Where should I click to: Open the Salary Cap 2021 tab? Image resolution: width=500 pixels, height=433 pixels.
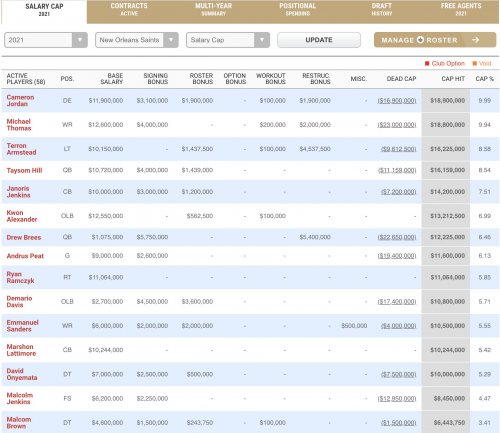[44, 11]
